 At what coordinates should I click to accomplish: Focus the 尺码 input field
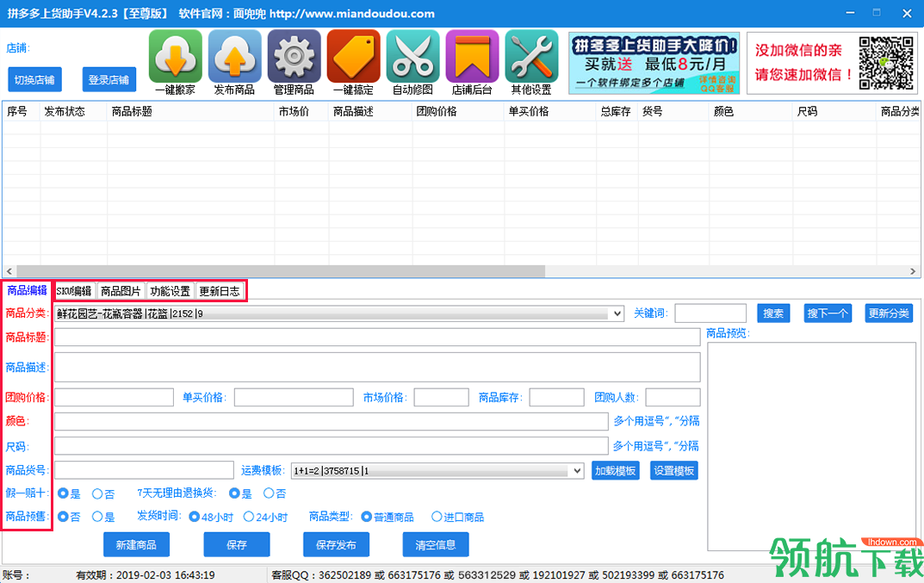click(332, 446)
